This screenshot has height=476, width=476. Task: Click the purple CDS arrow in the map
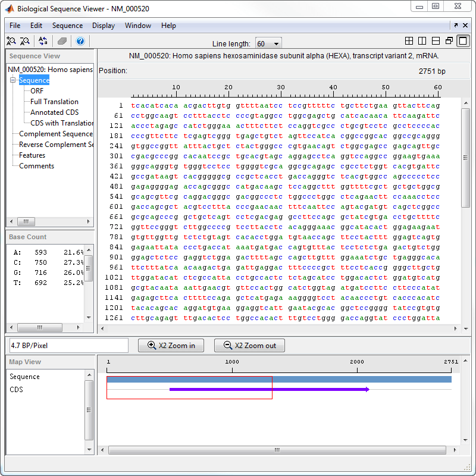[270, 389]
